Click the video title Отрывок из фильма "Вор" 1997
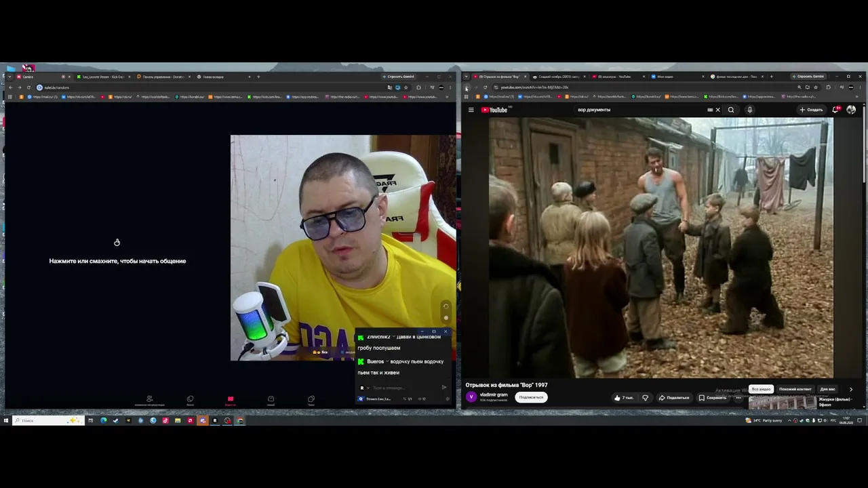Image resolution: width=868 pixels, height=488 pixels. [x=507, y=385]
